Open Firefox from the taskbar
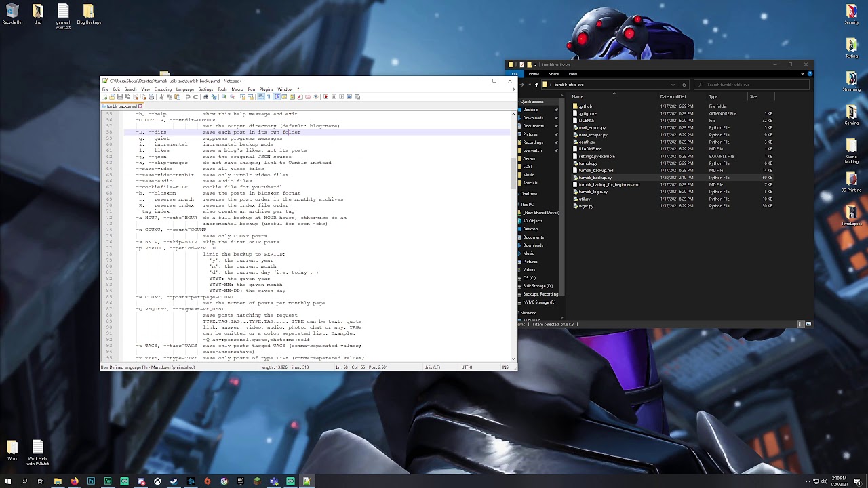This screenshot has height=488, width=868. (x=74, y=481)
